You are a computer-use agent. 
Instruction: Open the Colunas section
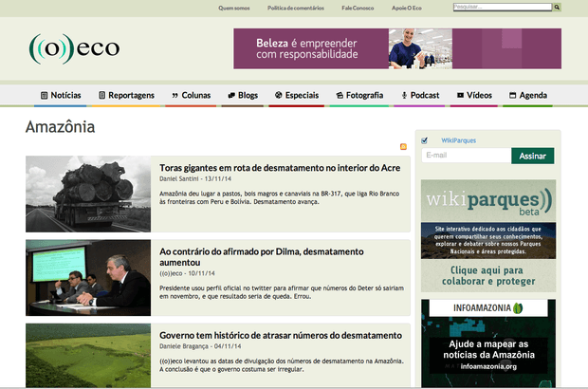click(x=191, y=95)
